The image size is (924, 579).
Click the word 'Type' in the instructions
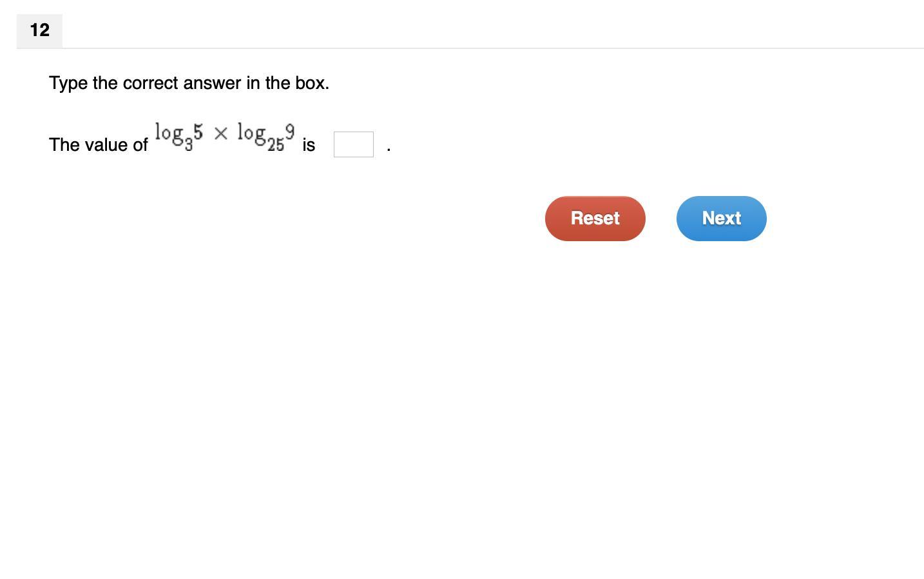click(x=68, y=83)
